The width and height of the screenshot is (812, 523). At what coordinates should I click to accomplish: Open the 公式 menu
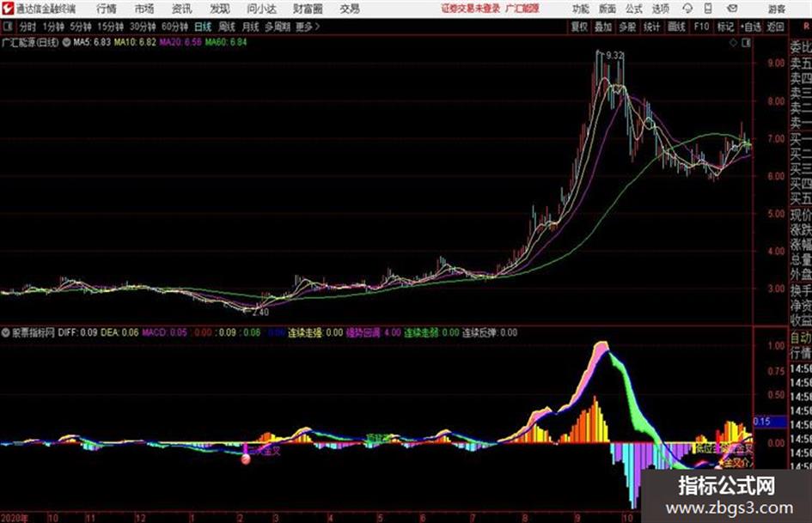pos(634,9)
